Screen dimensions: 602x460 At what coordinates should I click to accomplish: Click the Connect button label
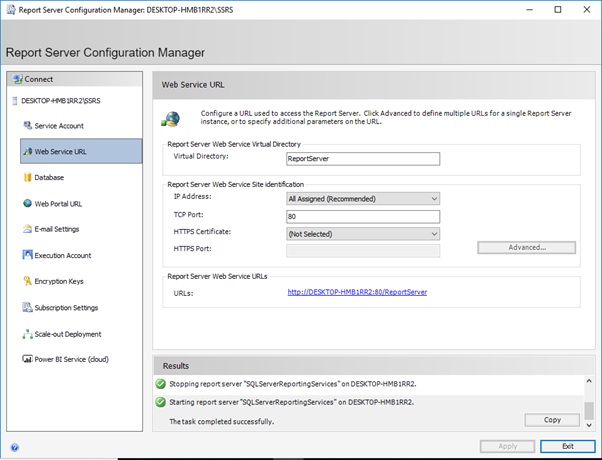pos(38,79)
